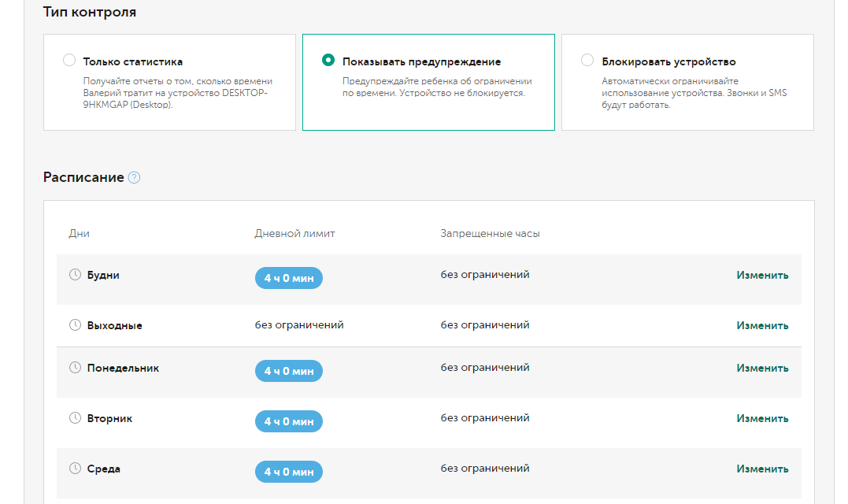Click the help icon beside Расписание
848x504 pixels.
134,178
